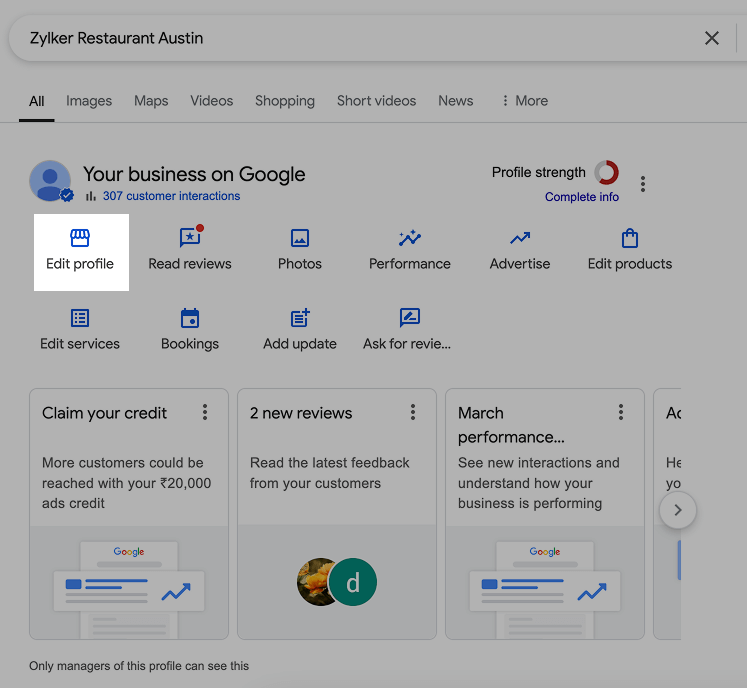This screenshot has height=688, width=747.
Task: Expand the More search filters menu
Action: (x=524, y=101)
